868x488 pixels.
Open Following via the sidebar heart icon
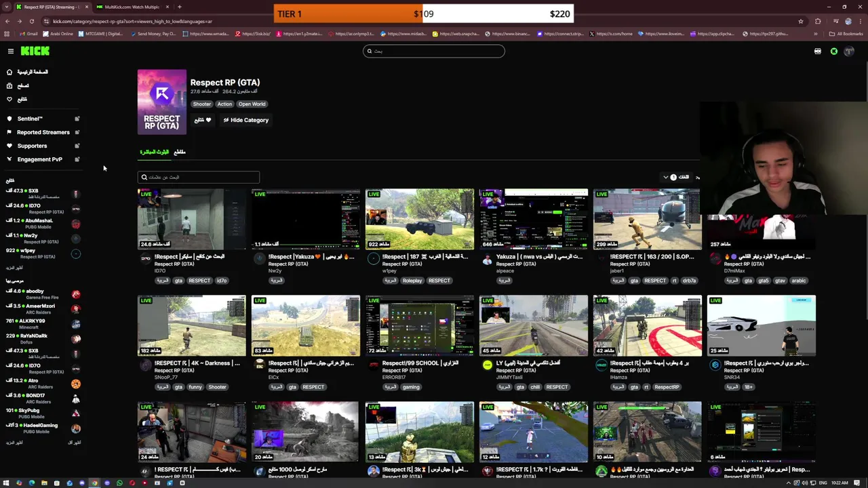9,99
